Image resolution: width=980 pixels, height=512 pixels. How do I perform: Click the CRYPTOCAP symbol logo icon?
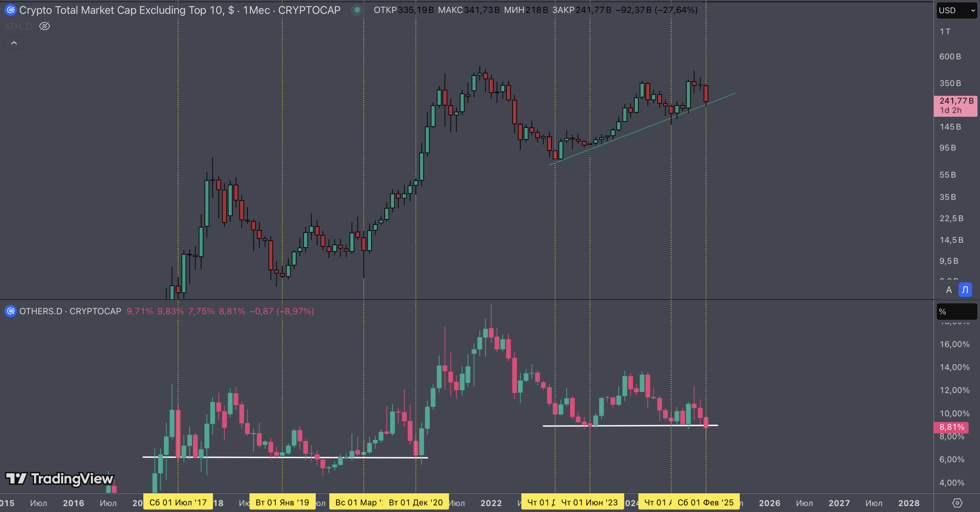pos(10,10)
